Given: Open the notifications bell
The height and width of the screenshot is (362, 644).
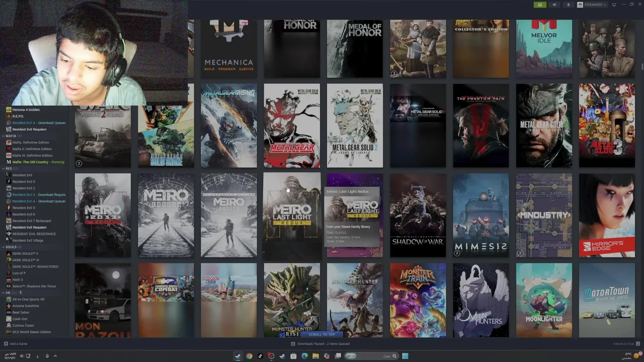Looking at the screenshot, I should point(569,5).
